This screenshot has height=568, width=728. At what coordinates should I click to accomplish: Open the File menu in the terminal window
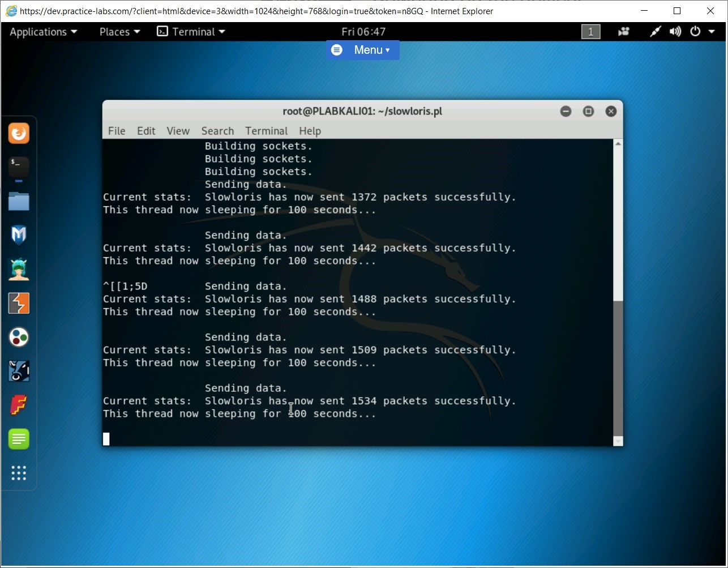click(117, 131)
